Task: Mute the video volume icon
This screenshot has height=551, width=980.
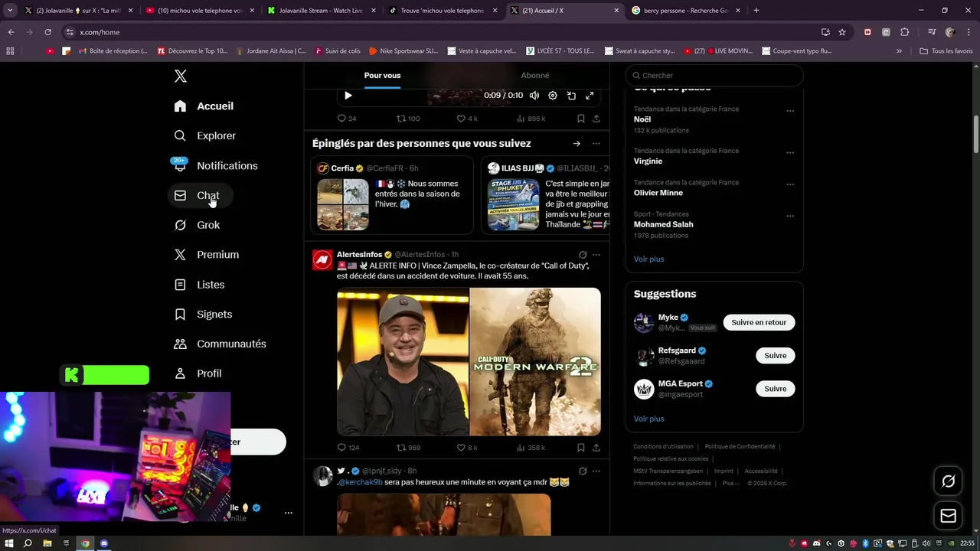Action: click(534, 96)
